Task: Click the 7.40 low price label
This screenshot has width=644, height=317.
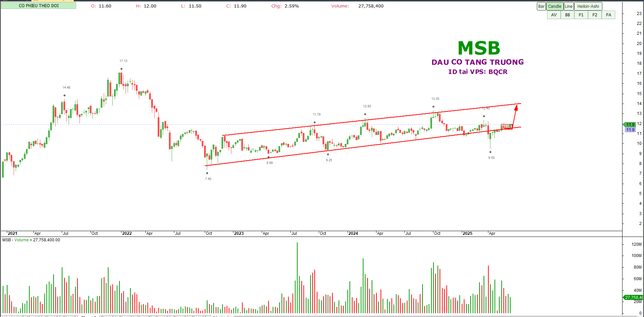Action: 208,179
